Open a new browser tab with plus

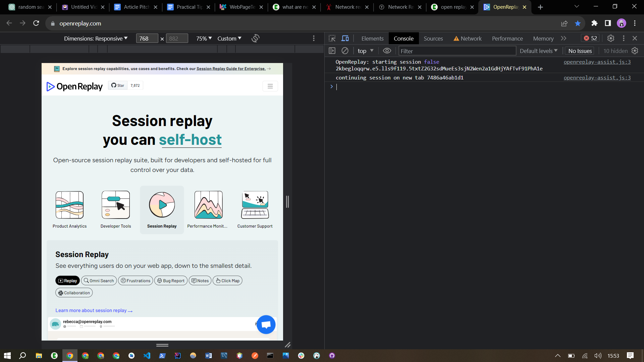[540, 7]
